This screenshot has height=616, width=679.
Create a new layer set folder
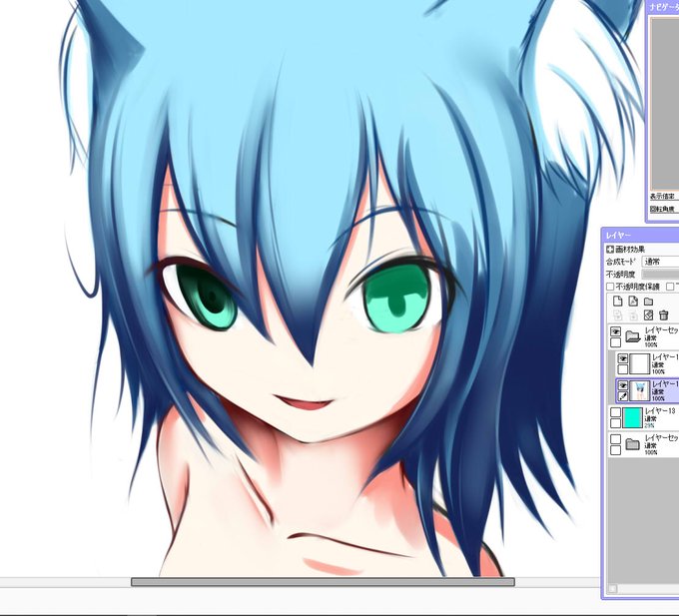(x=648, y=302)
